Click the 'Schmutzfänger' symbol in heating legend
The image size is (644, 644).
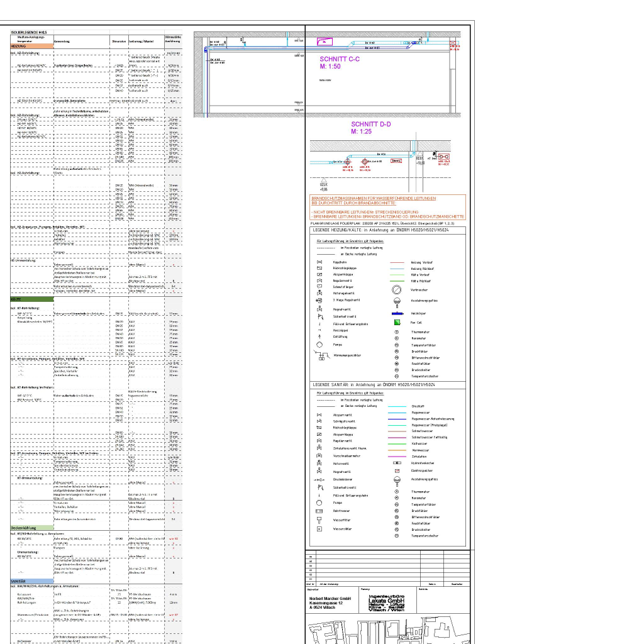tap(319, 287)
